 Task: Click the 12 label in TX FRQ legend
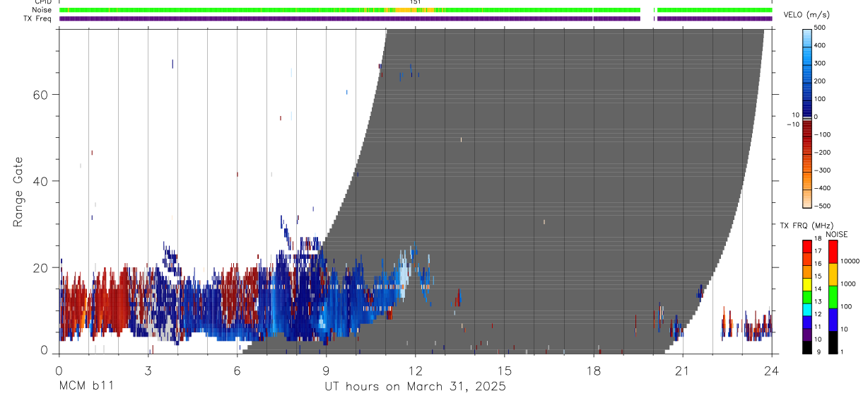819,315
